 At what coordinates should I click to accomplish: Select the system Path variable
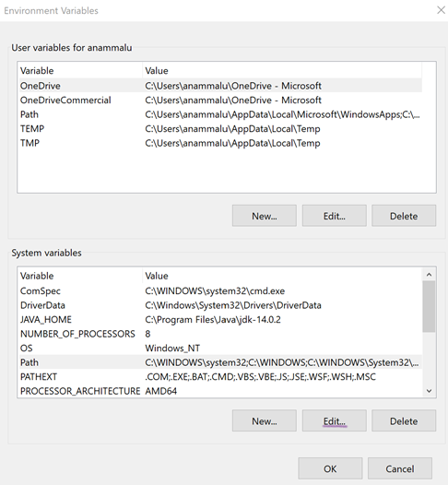(220, 362)
